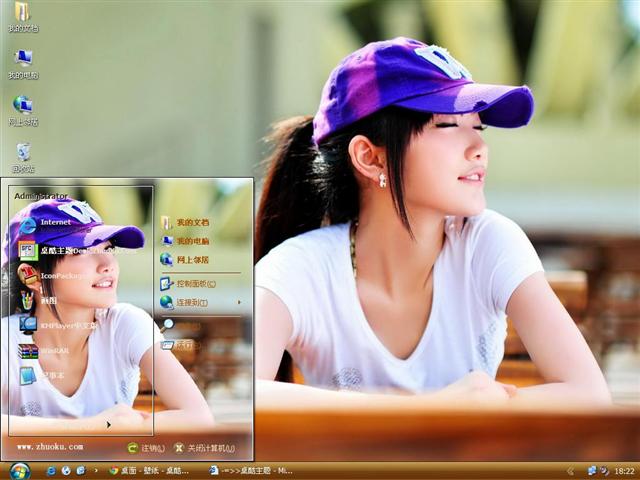Click second quick launch browser icon
Viewport: 640px width, 480px height.
click(66, 471)
